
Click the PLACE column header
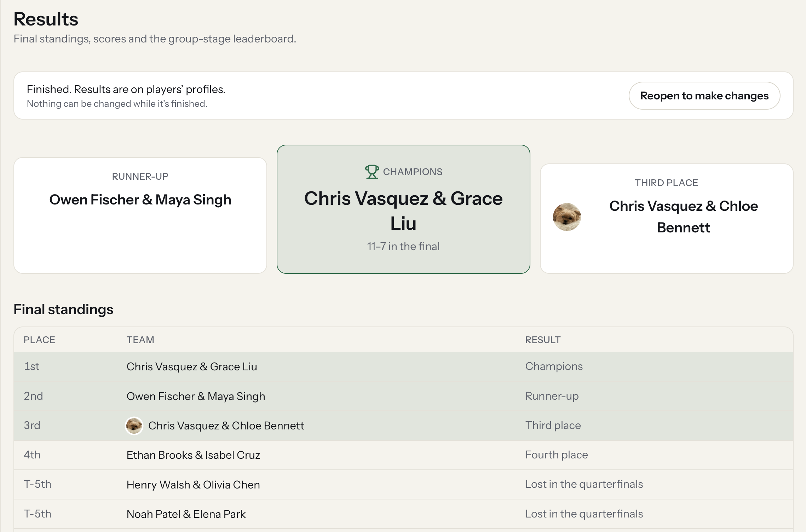coord(39,340)
